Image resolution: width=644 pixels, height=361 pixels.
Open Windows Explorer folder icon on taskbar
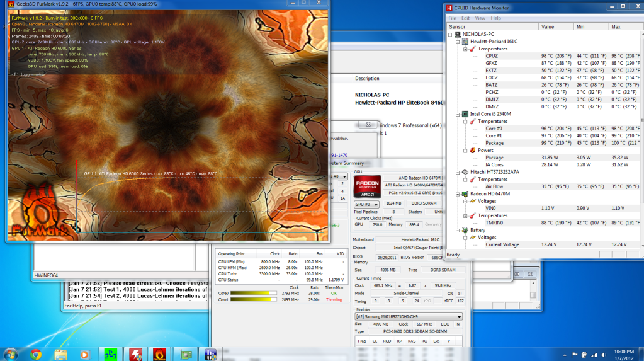[60, 354]
